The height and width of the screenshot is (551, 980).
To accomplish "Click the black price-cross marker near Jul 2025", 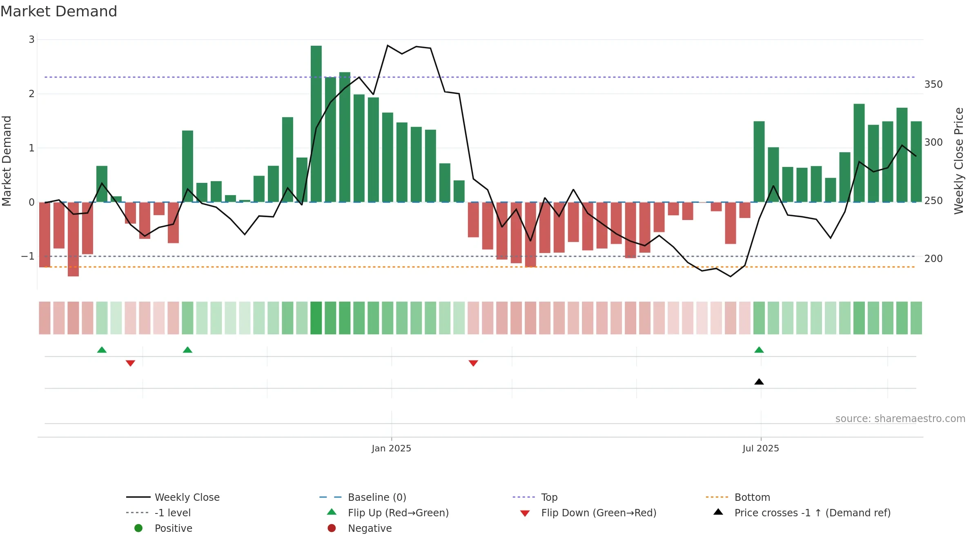I will pyautogui.click(x=759, y=382).
